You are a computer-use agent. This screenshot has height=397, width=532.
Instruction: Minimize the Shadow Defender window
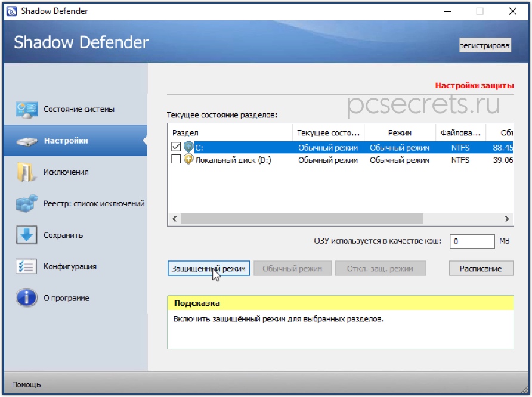pyautogui.click(x=448, y=11)
